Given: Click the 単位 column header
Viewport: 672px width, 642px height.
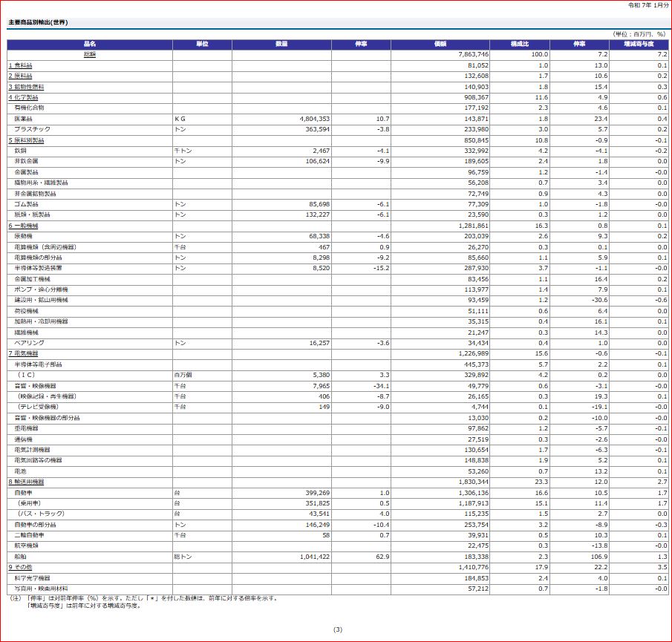Looking at the screenshot, I should point(202,44).
